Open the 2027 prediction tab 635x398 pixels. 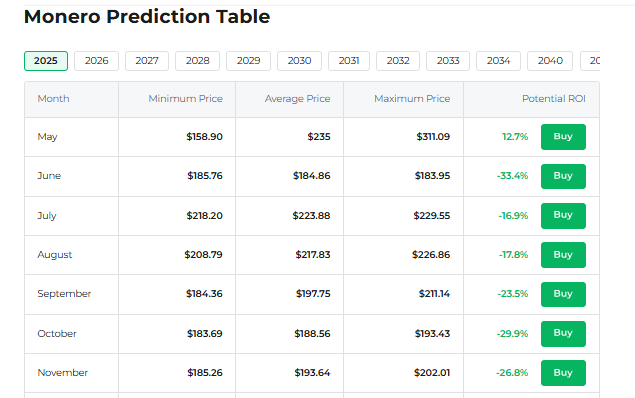147,61
